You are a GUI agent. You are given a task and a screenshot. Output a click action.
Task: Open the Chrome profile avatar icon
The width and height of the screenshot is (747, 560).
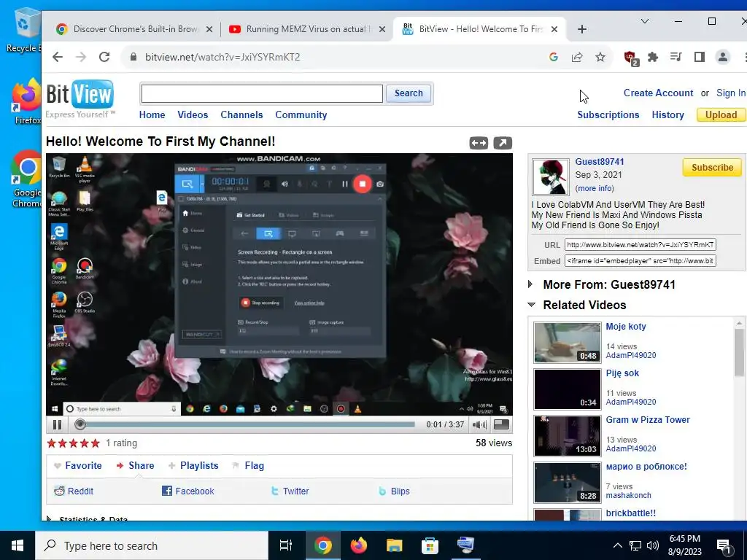tap(723, 57)
